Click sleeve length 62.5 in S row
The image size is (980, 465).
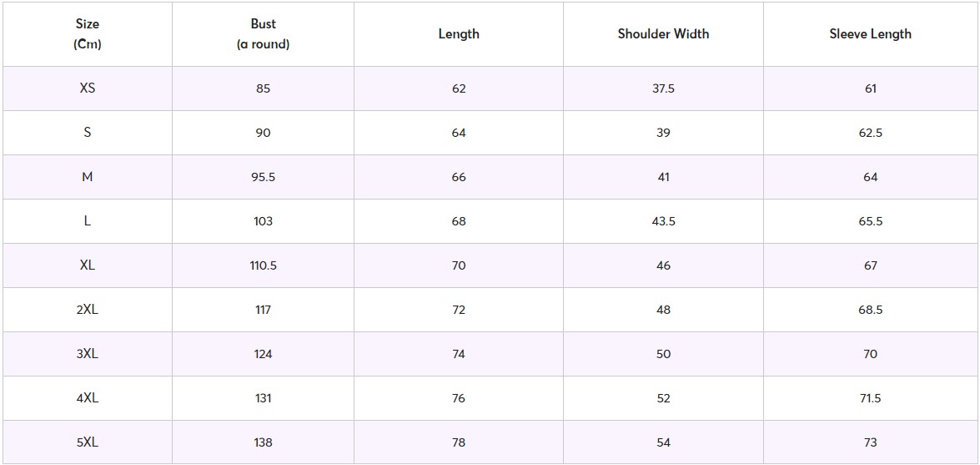[870, 133]
